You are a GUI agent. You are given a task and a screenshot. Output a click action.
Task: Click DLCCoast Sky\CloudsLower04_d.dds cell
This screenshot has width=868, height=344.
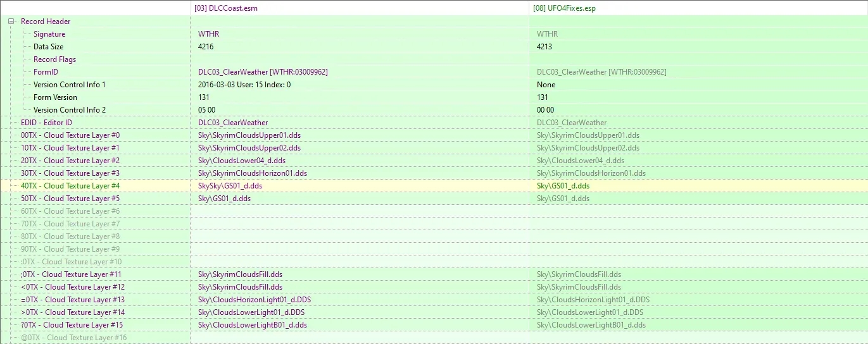(x=242, y=161)
